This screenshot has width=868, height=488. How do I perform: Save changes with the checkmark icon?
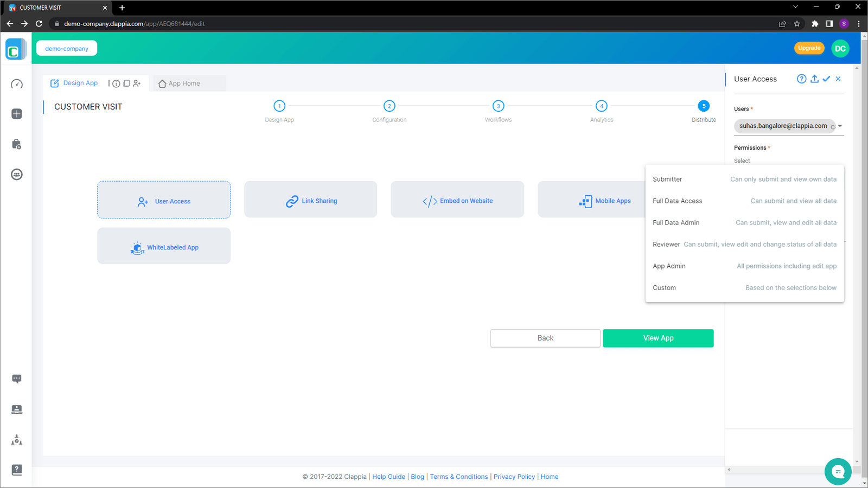pyautogui.click(x=826, y=79)
